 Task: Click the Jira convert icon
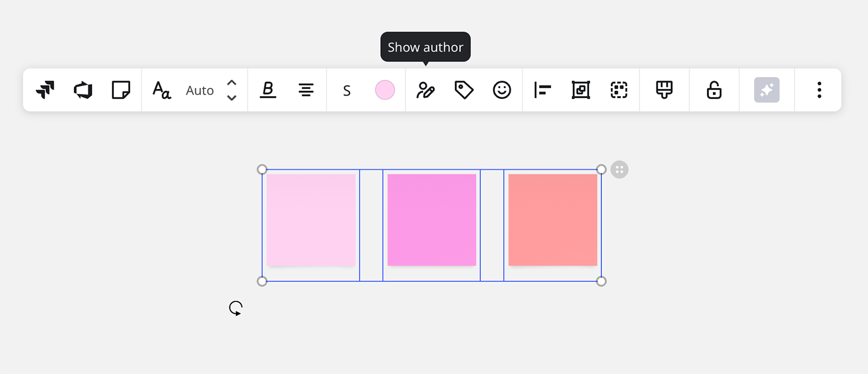point(45,90)
